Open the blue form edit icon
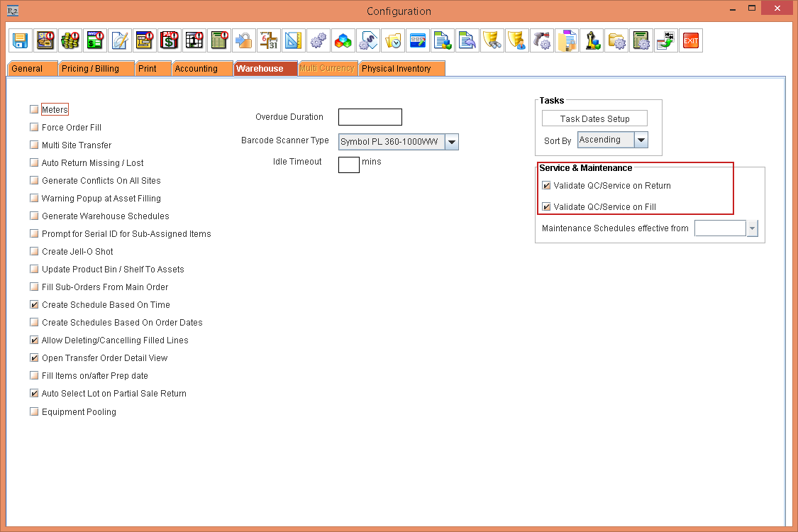 tap(418, 40)
